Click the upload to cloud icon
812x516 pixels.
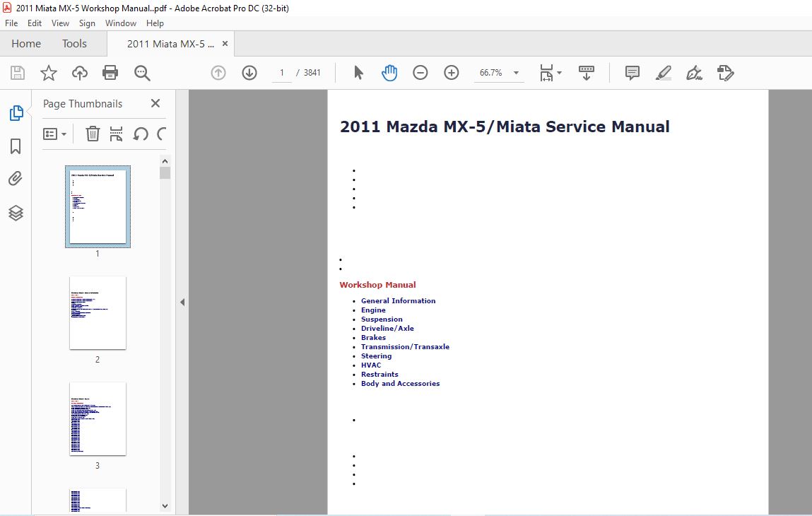pos(79,73)
